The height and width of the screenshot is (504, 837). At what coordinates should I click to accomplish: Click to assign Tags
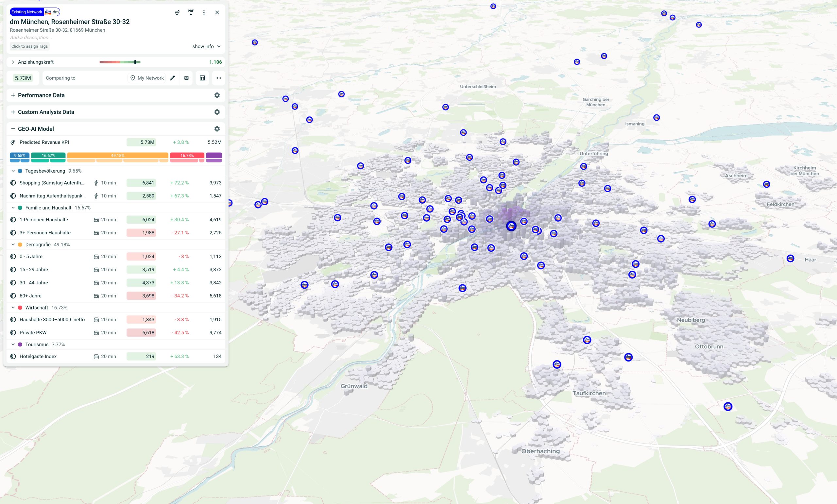pos(29,46)
